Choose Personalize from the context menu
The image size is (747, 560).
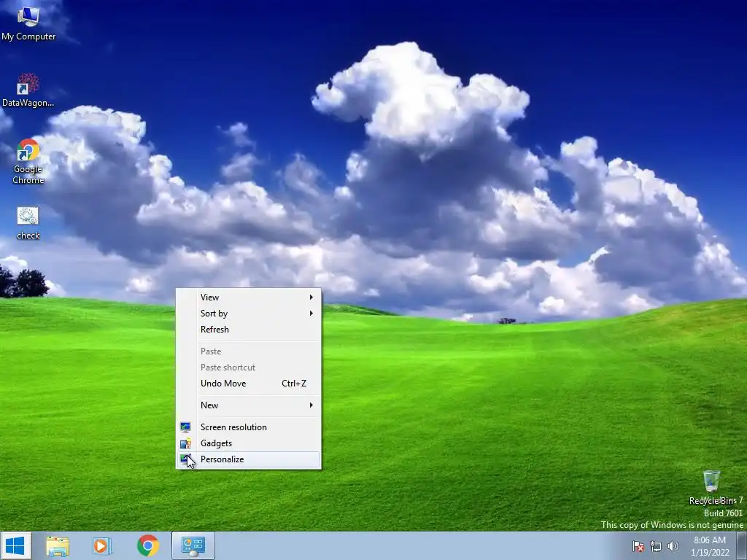click(x=248, y=459)
